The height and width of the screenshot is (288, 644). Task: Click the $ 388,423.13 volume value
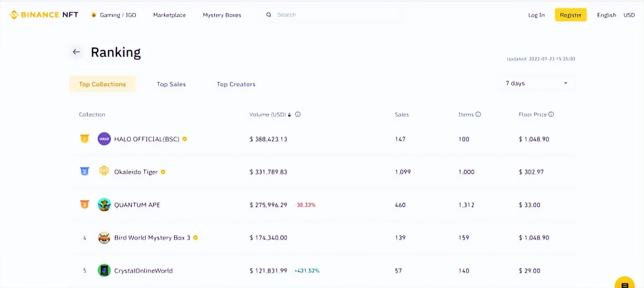pyautogui.click(x=268, y=139)
